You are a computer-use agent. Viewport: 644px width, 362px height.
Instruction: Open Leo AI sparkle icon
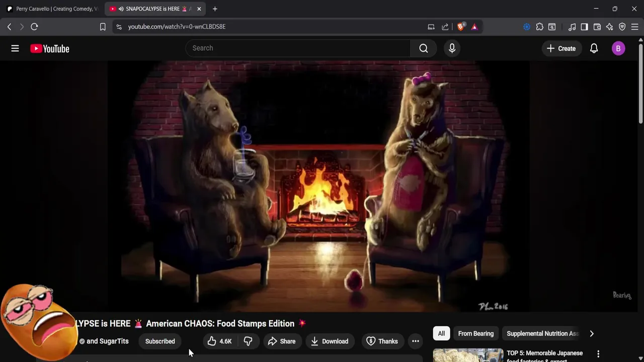(x=610, y=27)
